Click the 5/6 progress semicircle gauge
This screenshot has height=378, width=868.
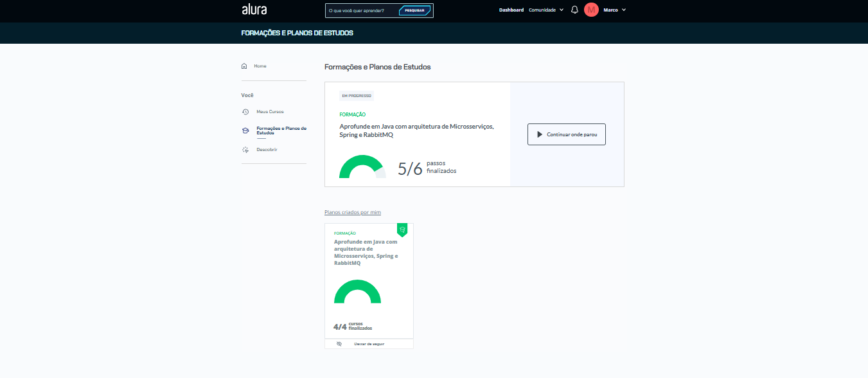pyautogui.click(x=362, y=166)
